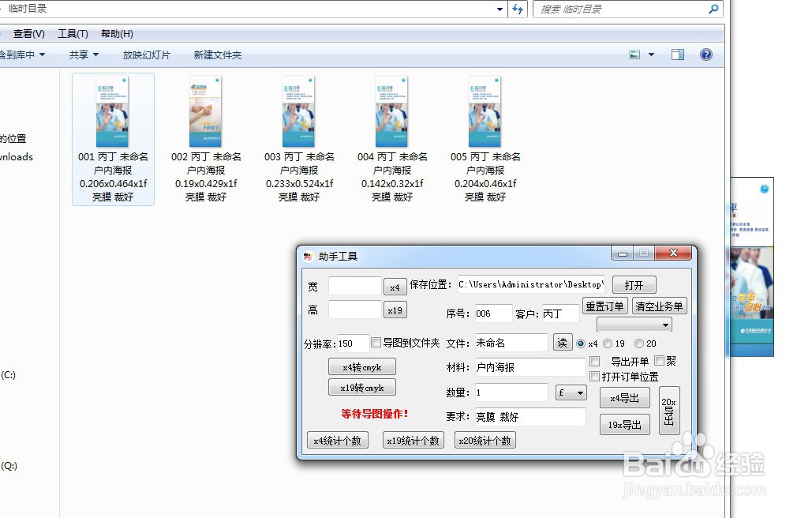Screen dimensions: 812x518
Task: Click the magnifier icon in the search box
Action: pyautogui.click(x=713, y=9)
